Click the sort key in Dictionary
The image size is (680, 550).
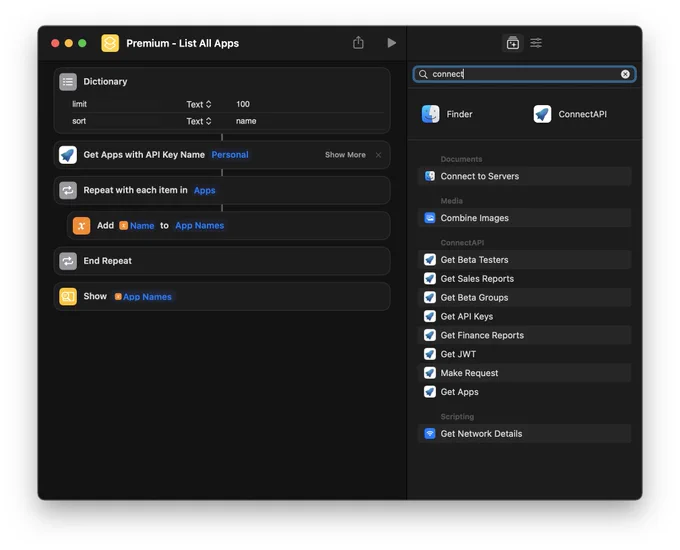[79, 121]
